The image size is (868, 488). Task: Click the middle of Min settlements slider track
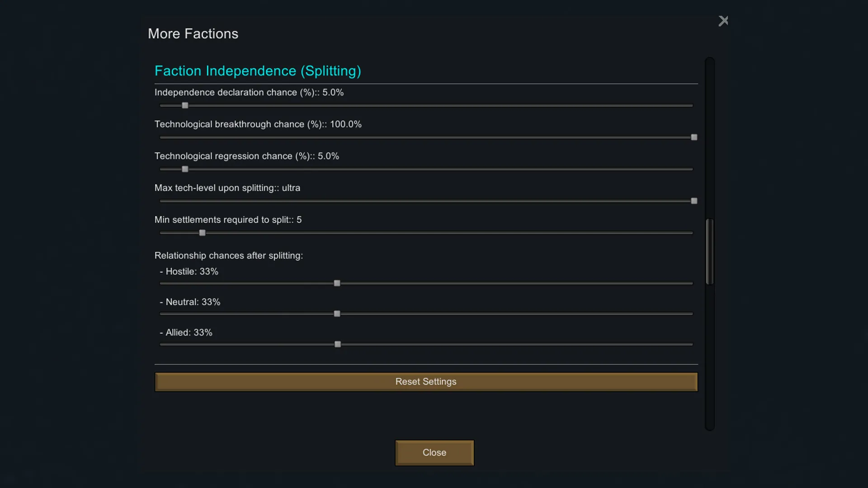426,233
